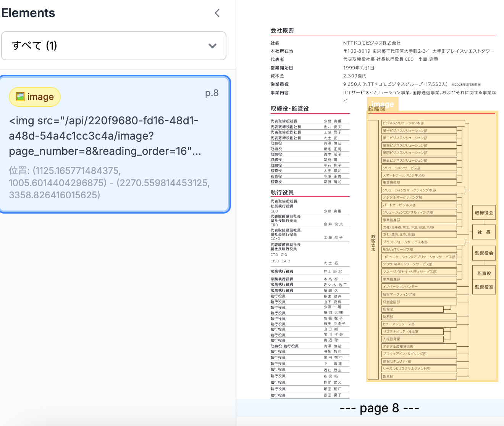Click the 社 長 box in org chart
The width and height of the screenshot is (504, 426).
[484, 232]
